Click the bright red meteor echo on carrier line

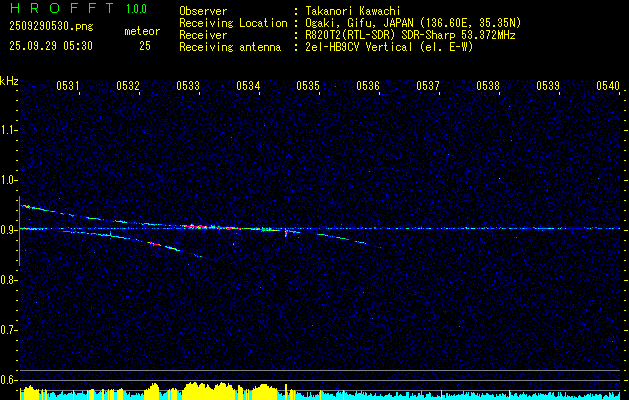point(200,227)
